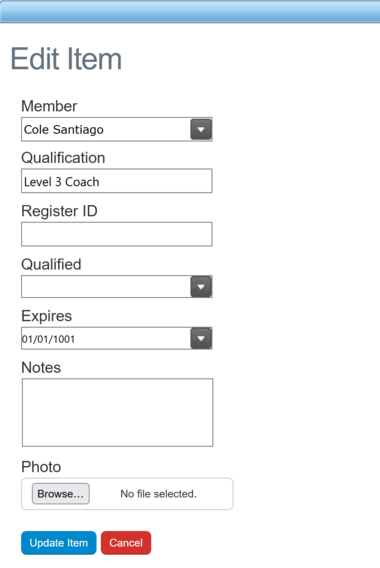Viewport: 380px width, 568px height.
Task: Open the Member dropdown arrow
Action: [201, 129]
